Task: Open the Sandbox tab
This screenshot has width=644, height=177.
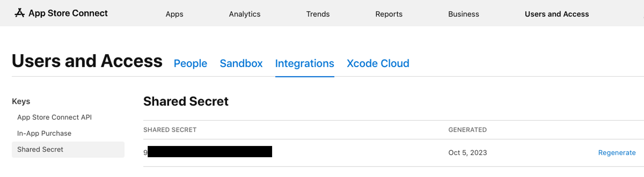Action: pyautogui.click(x=241, y=63)
